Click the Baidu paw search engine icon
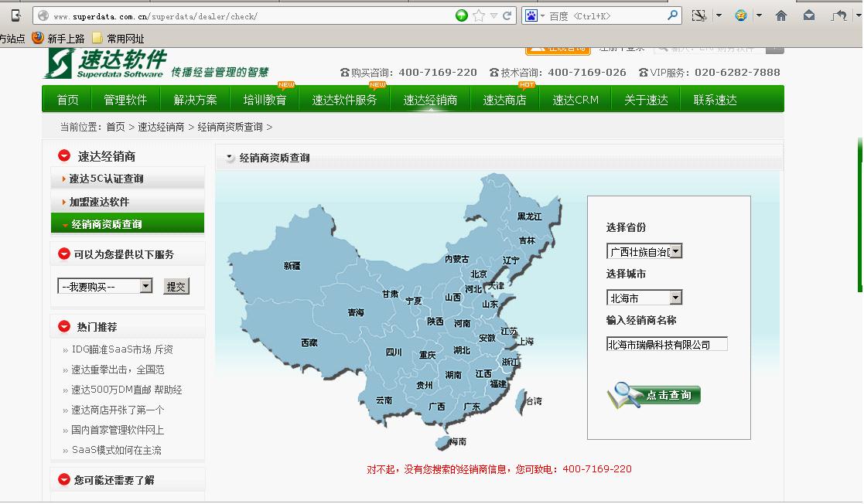The height and width of the screenshot is (504, 864). click(531, 16)
